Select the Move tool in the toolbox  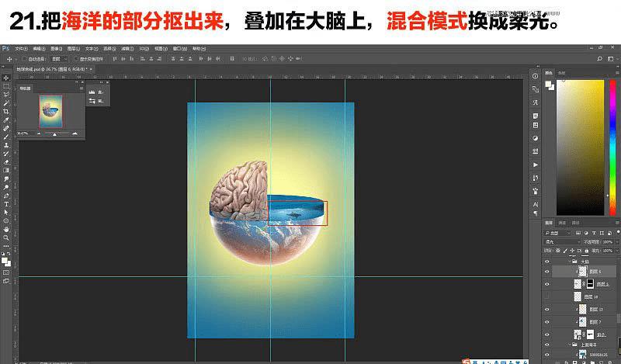pyautogui.click(x=6, y=78)
